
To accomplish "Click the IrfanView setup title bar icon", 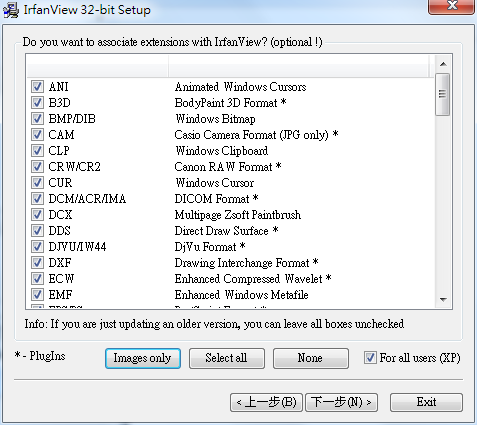I will coord(11,10).
